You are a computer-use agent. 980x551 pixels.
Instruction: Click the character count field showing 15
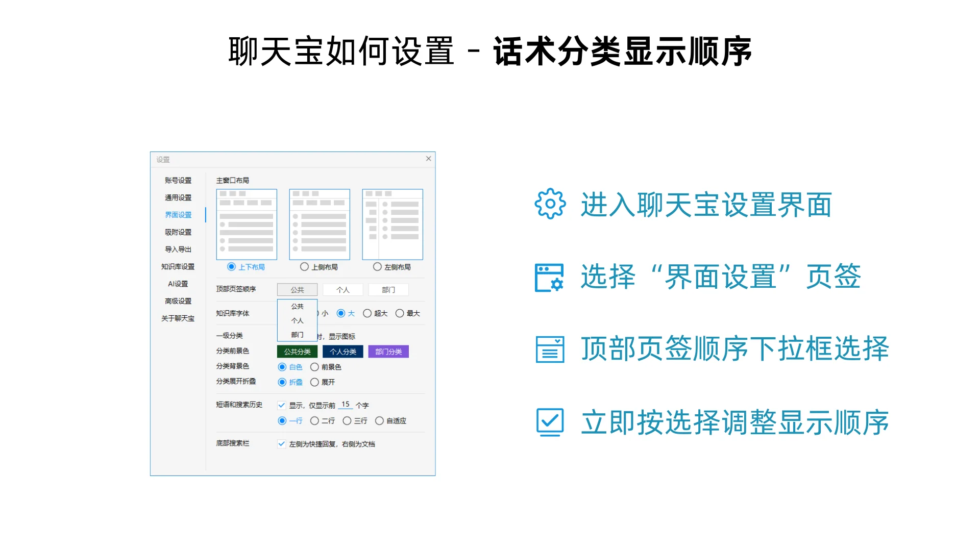(x=346, y=405)
